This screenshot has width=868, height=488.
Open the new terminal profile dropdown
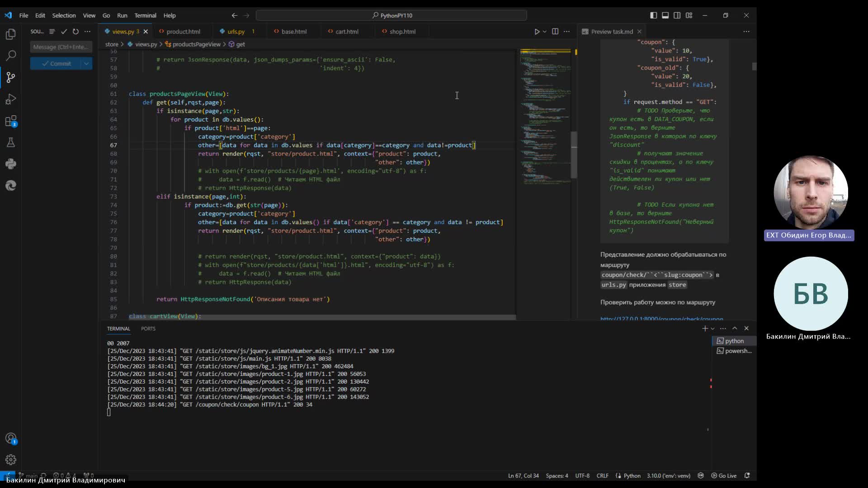coord(713,328)
